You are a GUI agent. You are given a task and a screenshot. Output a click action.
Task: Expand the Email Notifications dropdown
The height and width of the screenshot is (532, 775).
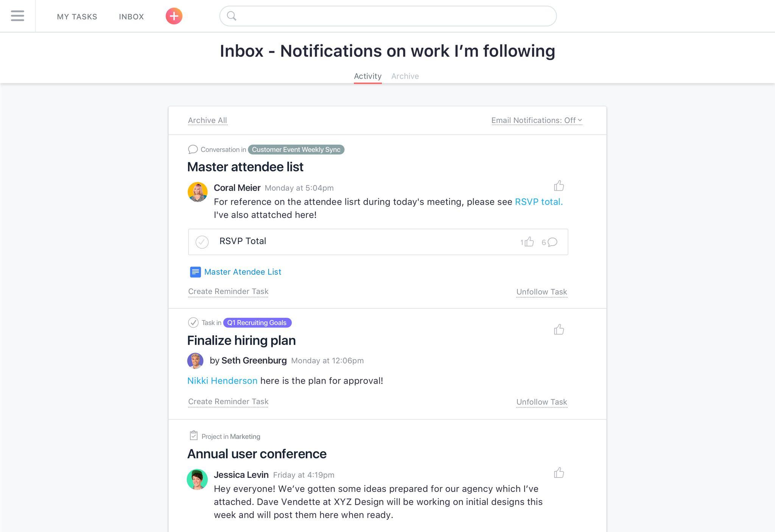point(535,120)
